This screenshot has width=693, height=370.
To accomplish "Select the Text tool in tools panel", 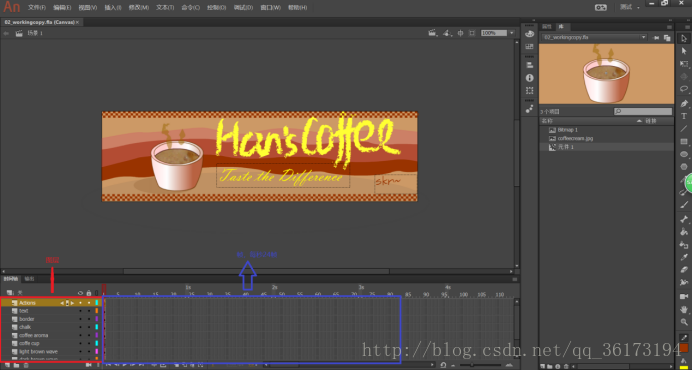I will (x=684, y=116).
